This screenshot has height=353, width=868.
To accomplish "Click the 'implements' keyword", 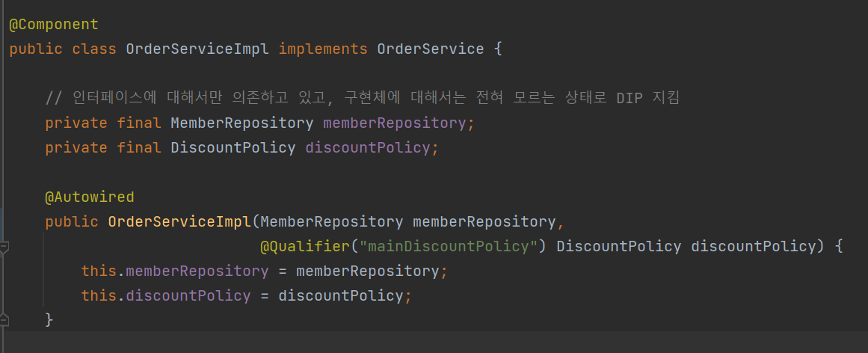I will pos(323,49).
